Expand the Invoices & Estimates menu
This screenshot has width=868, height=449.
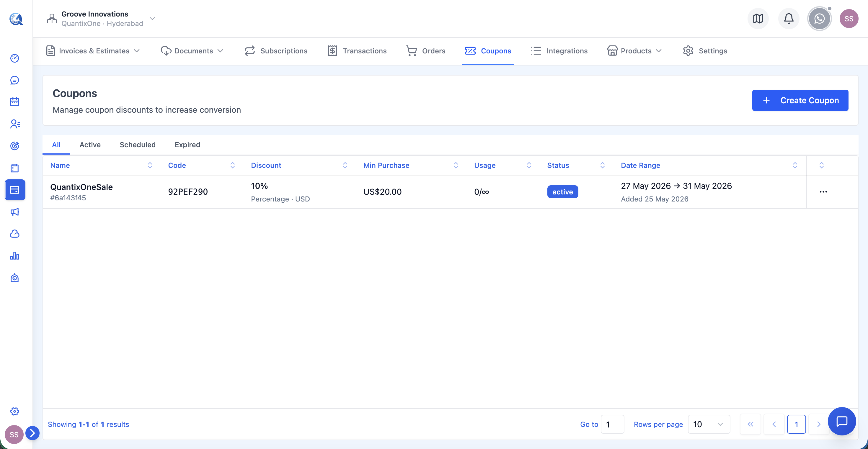pyautogui.click(x=93, y=51)
